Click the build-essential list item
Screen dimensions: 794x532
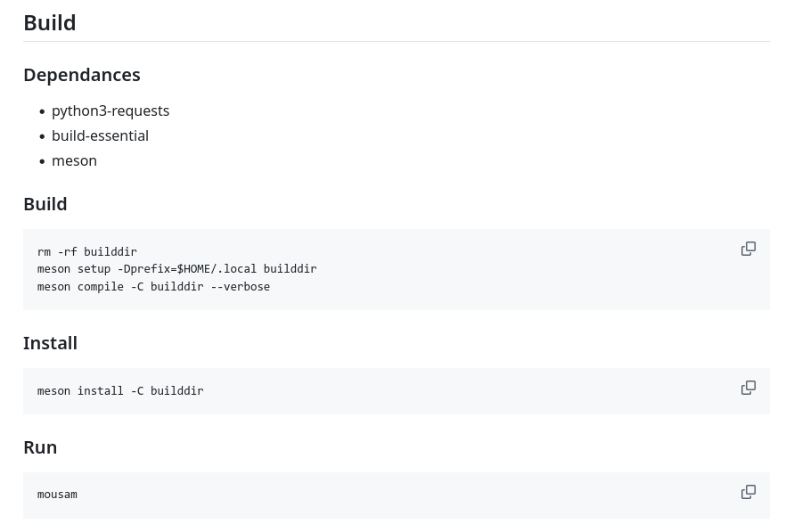pyautogui.click(x=100, y=135)
